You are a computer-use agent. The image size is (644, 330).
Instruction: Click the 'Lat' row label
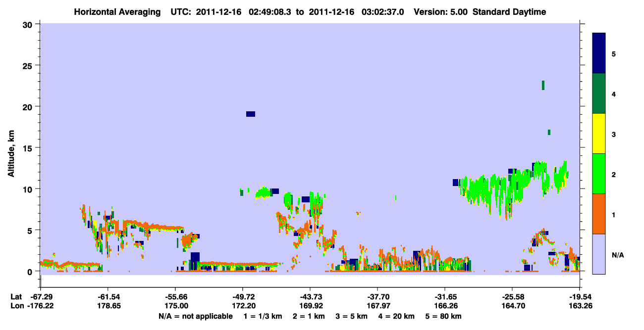point(16,297)
